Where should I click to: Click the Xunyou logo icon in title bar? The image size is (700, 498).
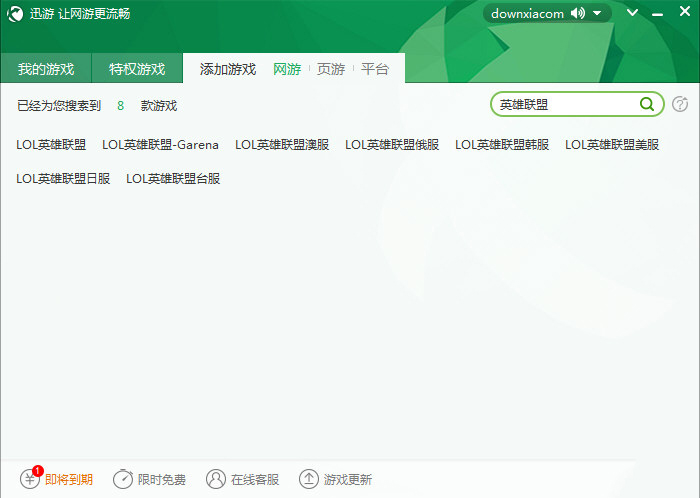[15, 14]
